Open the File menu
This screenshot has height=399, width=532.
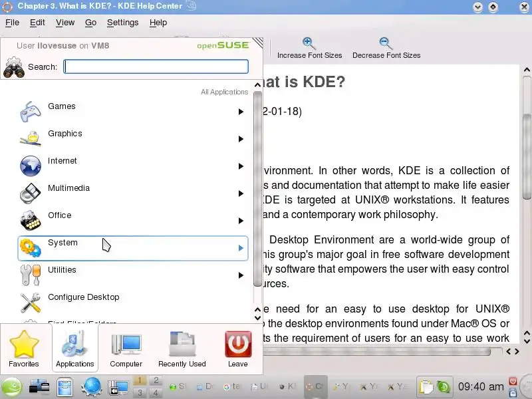[x=12, y=23]
